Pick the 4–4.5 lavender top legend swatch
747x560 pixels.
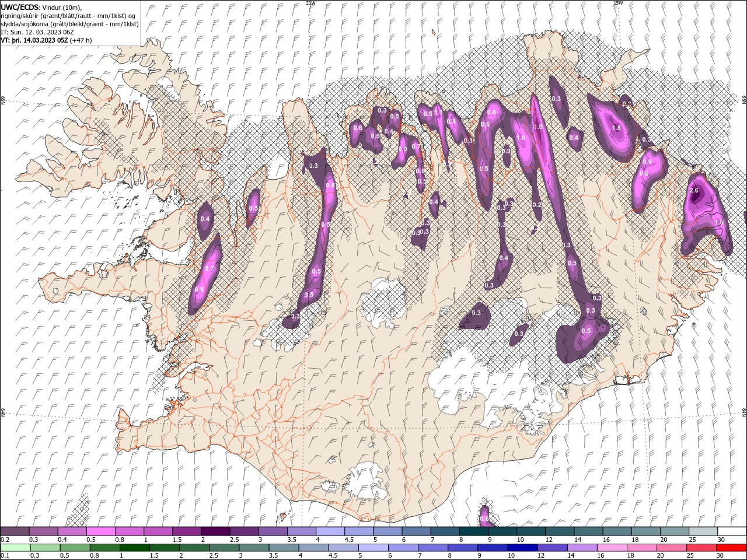click(x=330, y=531)
